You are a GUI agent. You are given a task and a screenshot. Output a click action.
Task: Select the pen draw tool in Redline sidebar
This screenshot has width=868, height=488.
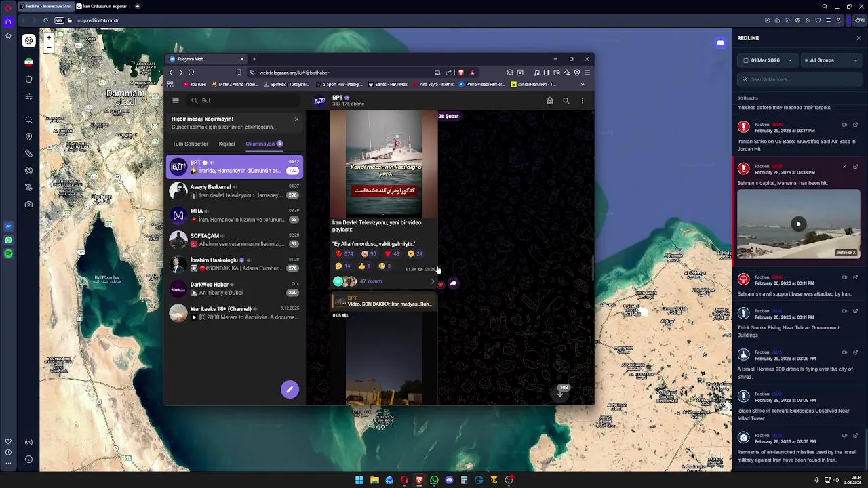pos(28,187)
